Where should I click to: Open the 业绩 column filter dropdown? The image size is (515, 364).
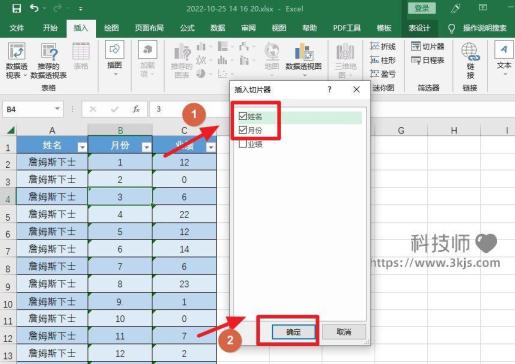click(211, 147)
